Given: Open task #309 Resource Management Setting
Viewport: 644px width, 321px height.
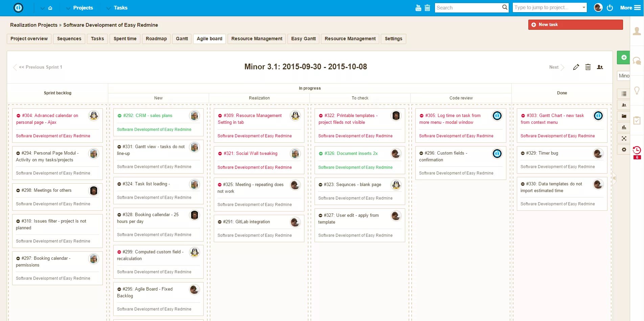Looking at the screenshot, I should coord(250,119).
